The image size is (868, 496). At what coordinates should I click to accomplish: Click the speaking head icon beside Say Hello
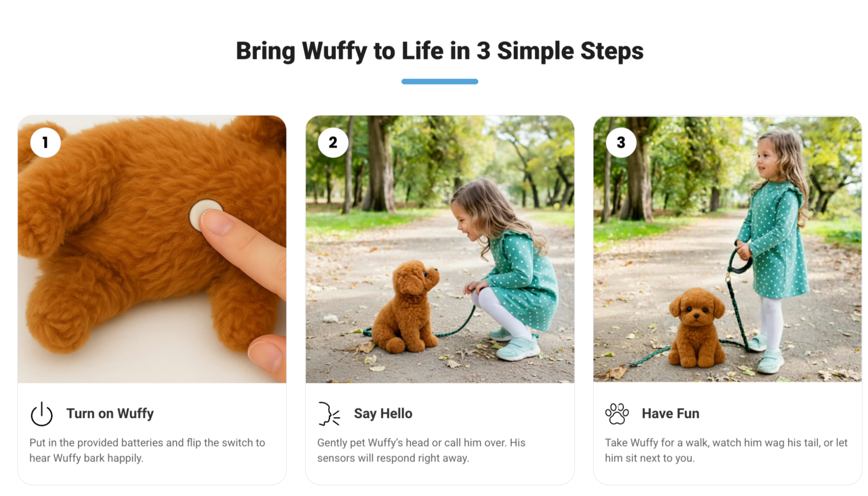pos(329,414)
